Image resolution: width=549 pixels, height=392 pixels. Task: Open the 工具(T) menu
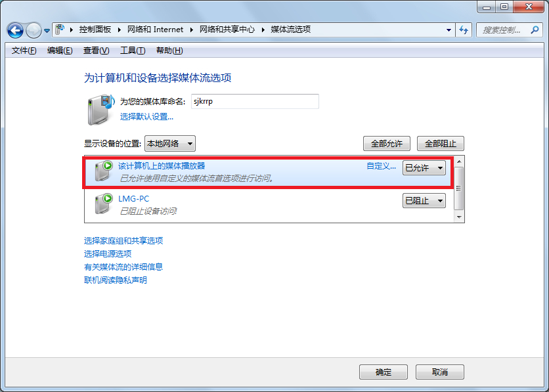point(133,51)
